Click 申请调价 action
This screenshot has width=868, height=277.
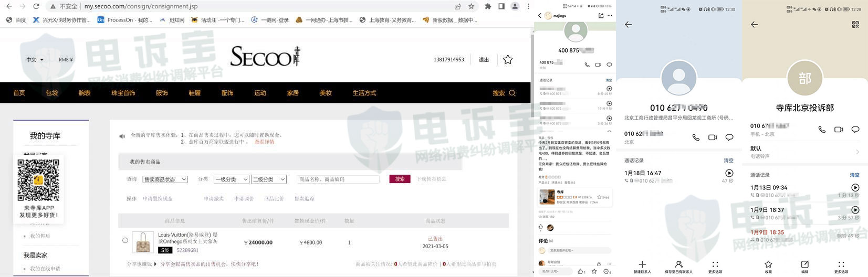[x=244, y=199]
